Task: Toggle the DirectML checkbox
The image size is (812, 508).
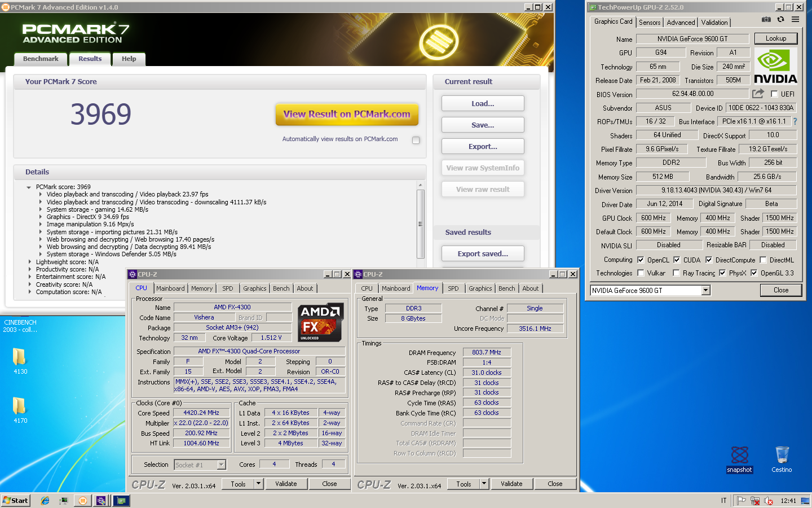Action: coord(763,260)
